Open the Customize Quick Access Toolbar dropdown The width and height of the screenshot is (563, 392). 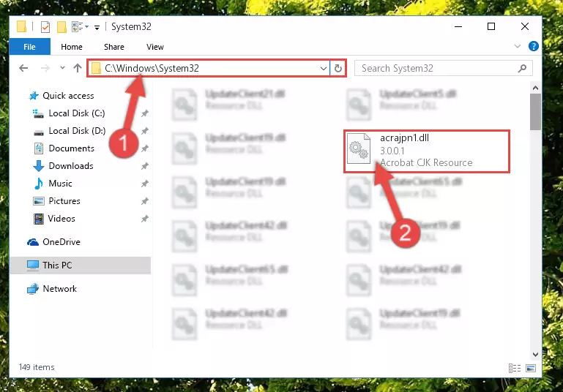point(97,27)
